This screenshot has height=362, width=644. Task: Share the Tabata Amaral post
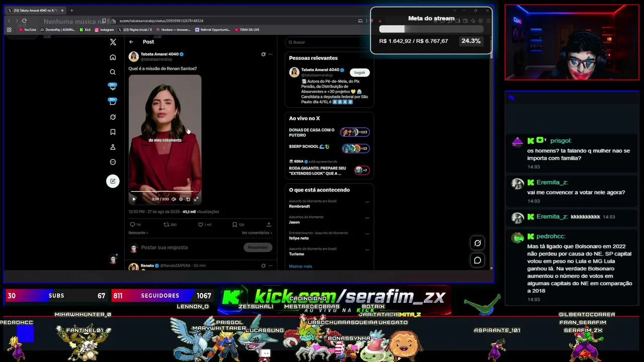(x=269, y=225)
